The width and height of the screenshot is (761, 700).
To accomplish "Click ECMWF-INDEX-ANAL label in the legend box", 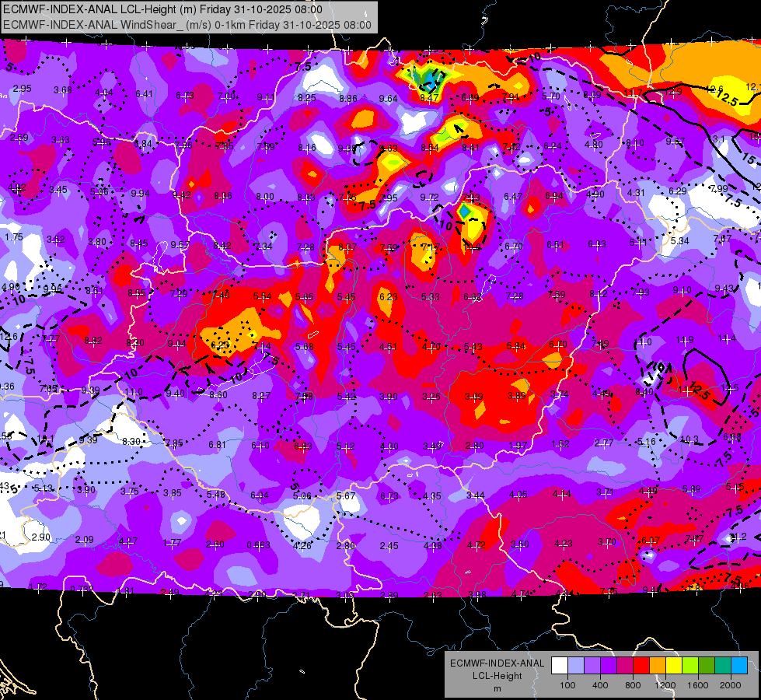I will coord(497,663).
